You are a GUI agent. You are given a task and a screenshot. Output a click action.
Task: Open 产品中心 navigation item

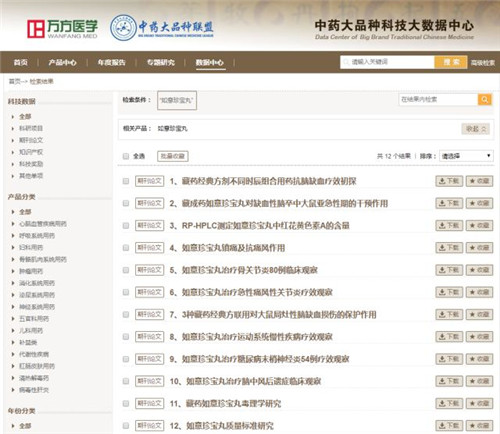tap(62, 62)
